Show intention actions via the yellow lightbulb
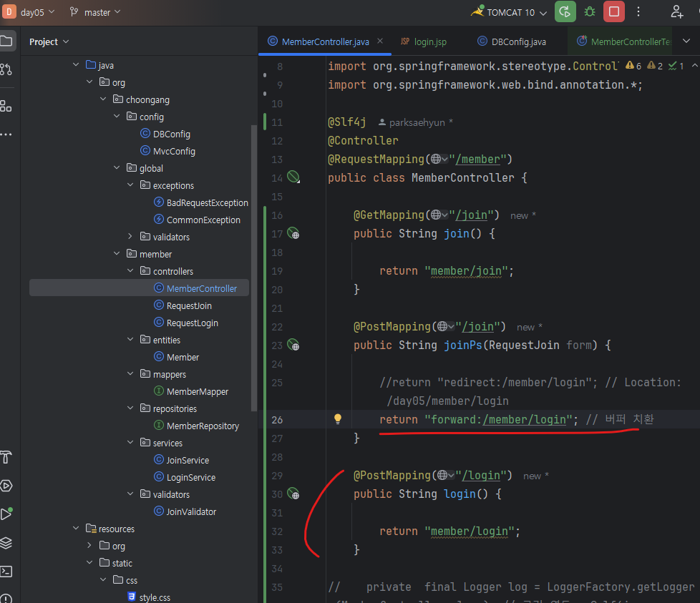Screen dimensions: 700x603 tap(338, 418)
